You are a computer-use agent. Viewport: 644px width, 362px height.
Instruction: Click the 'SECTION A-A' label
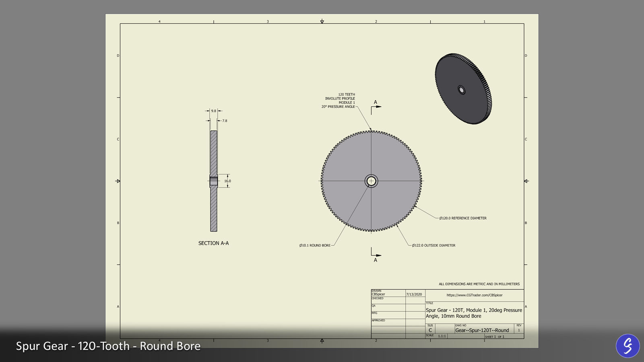[213, 243]
